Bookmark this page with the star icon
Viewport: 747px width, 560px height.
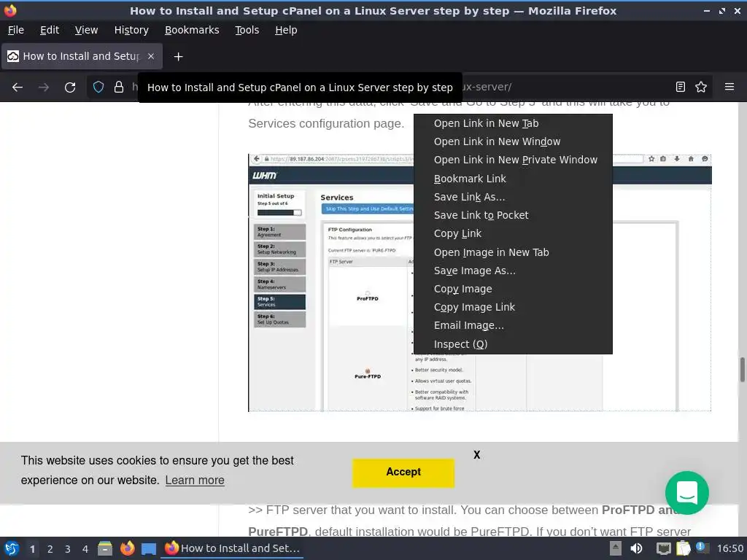(701, 87)
